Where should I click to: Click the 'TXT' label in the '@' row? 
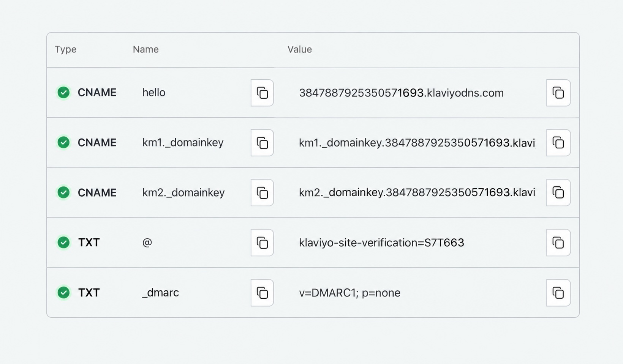(89, 242)
